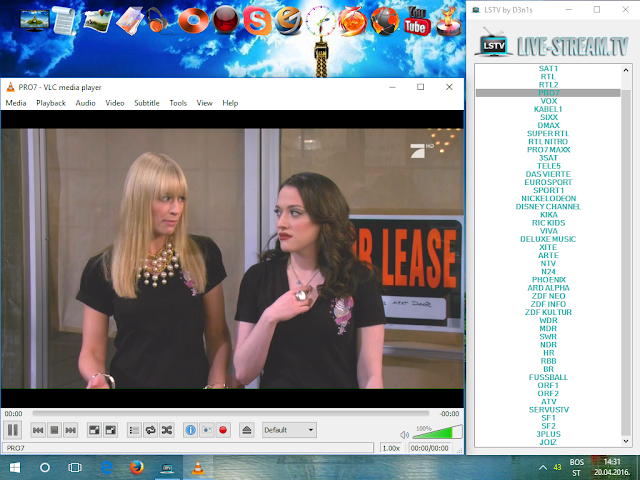The width and height of the screenshot is (640, 480).
Task: Toggle random shuffle in VLC
Action: point(167,430)
